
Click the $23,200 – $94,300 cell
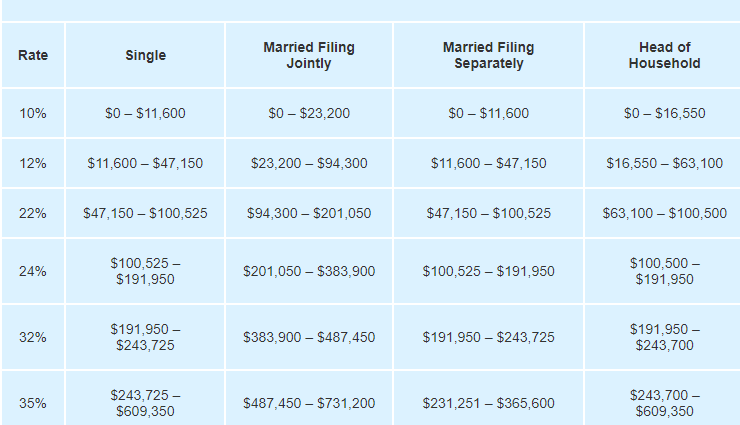tap(309, 163)
